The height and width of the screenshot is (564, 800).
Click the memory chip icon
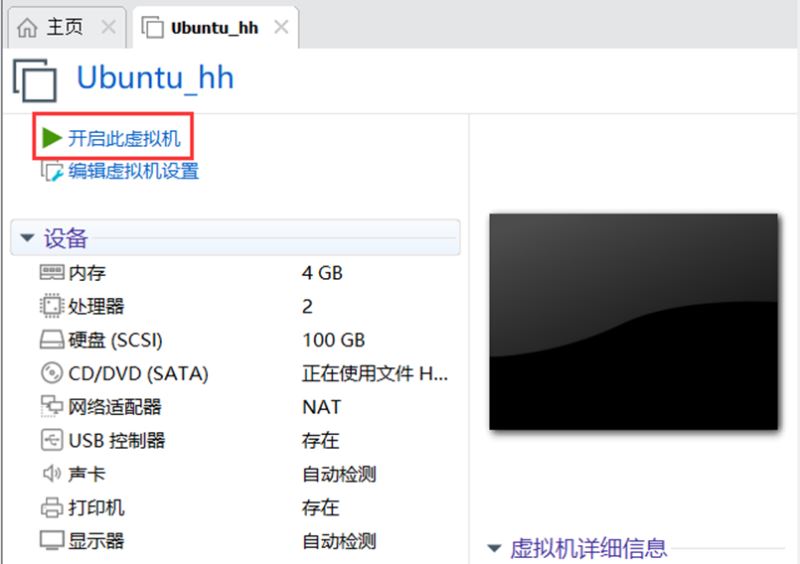coord(52,272)
